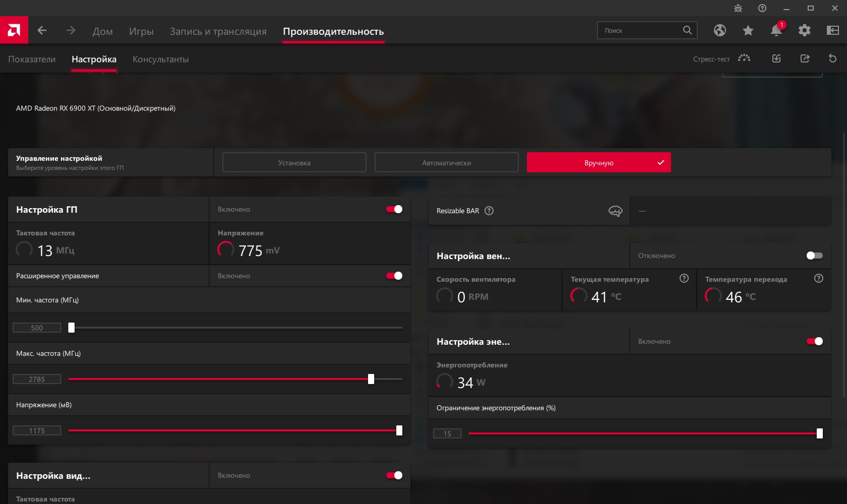The height and width of the screenshot is (504, 847).
Task: Go forward with the right arrow
Action: pos(71,31)
